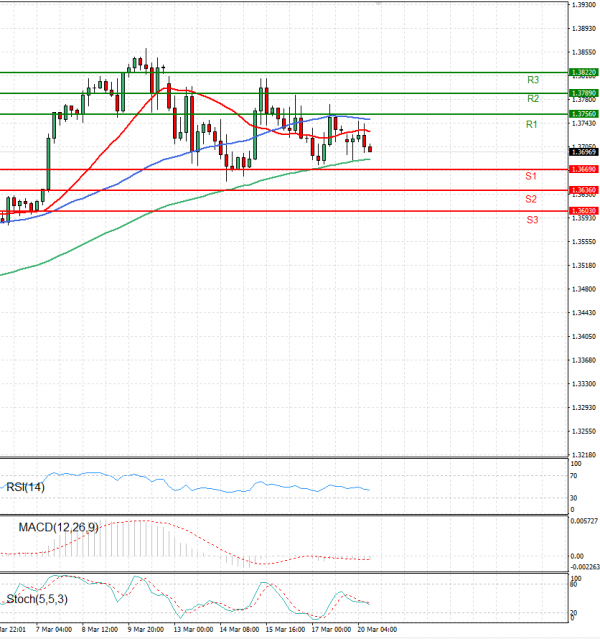Click the 8 Mar 12:00 time label
This screenshot has height=639, width=600.
100,630
